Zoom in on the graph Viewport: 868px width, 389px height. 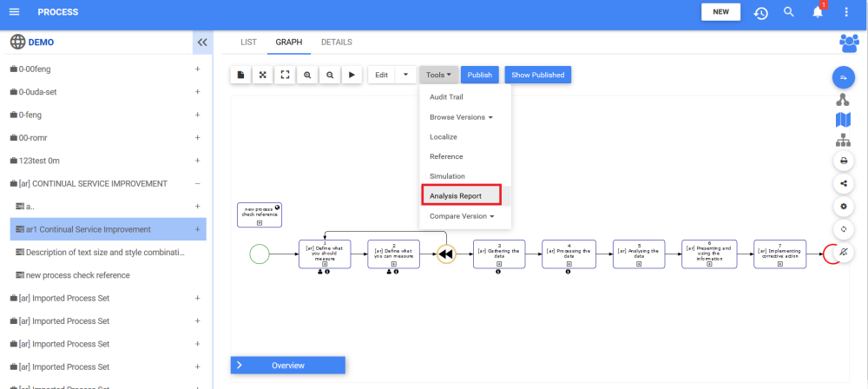click(x=307, y=75)
